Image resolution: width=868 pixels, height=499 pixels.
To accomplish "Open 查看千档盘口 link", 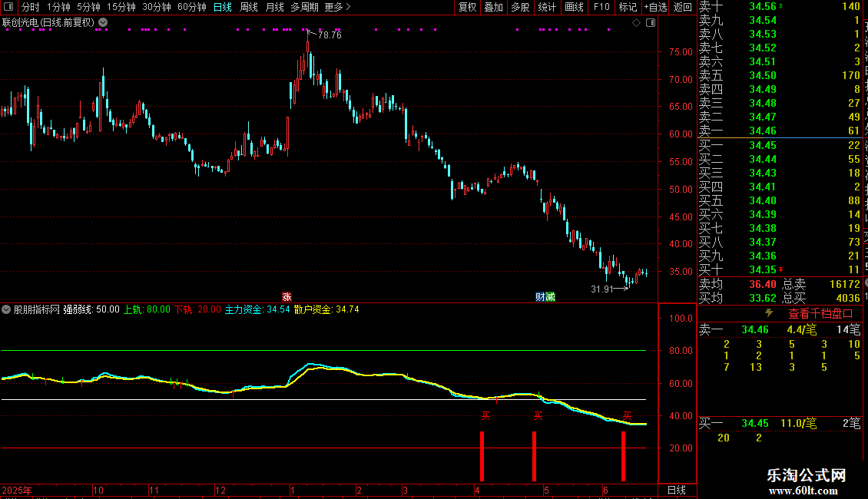I will click(820, 314).
